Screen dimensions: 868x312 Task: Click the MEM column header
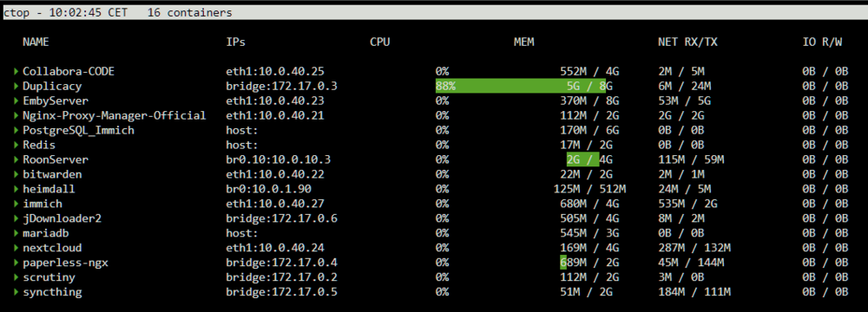pyautogui.click(x=523, y=42)
